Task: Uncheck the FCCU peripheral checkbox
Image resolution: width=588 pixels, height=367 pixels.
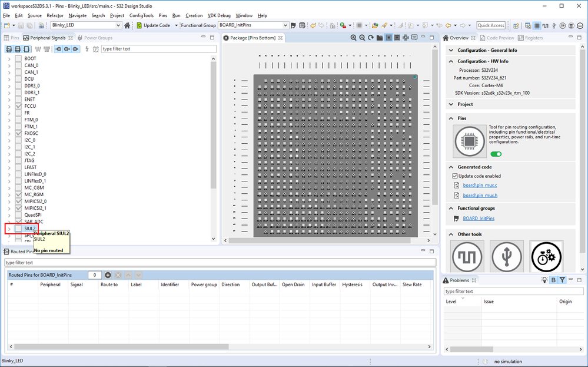Action: coord(19,106)
